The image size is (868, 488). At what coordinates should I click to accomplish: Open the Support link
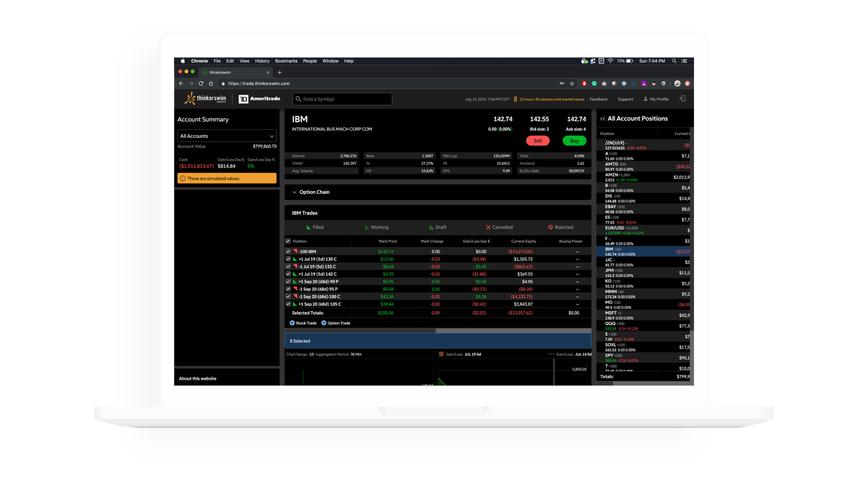pos(625,99)
